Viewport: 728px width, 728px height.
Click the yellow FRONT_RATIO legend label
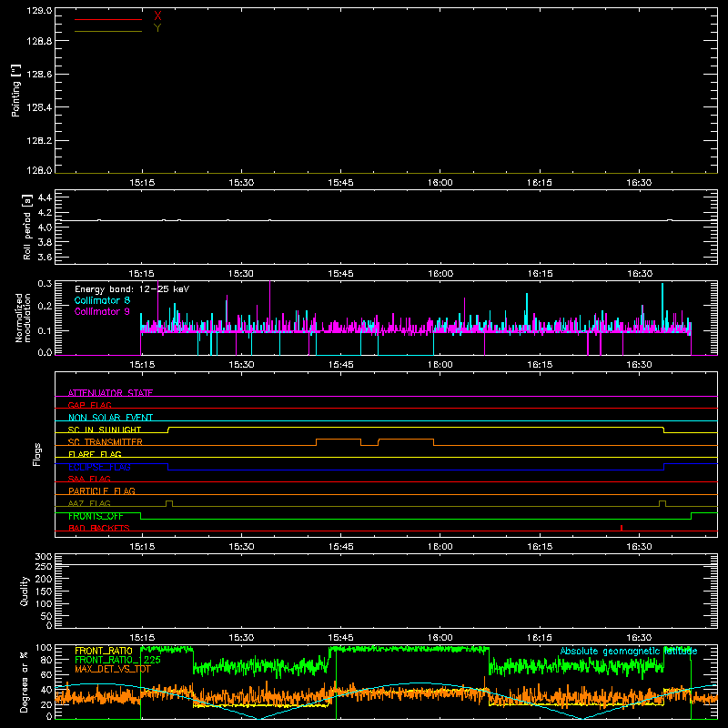coord(104,651)
